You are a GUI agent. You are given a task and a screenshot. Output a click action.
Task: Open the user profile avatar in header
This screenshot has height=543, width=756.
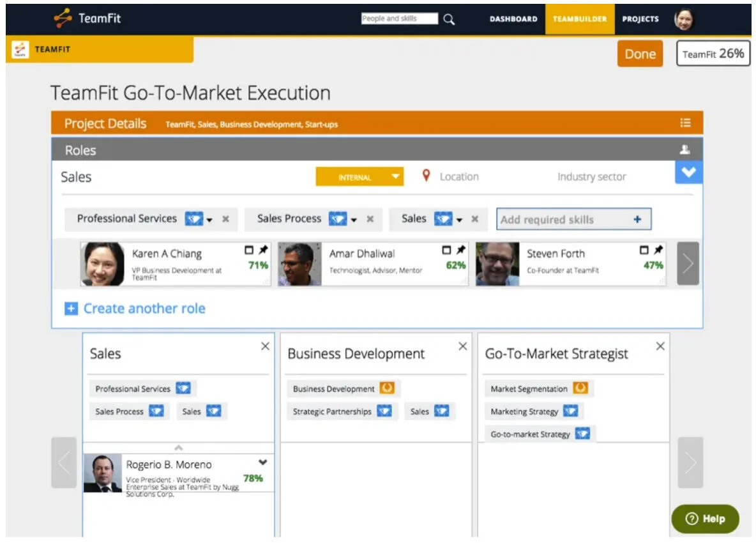(x=684, y=19)
